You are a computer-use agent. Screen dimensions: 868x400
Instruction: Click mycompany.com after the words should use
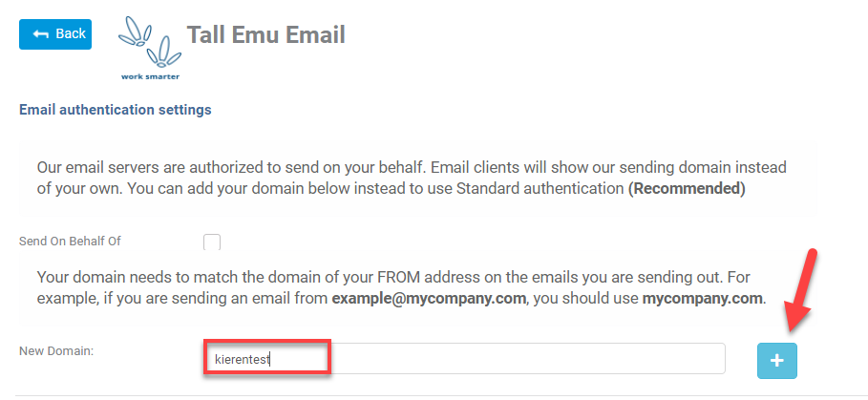[702, 299]
